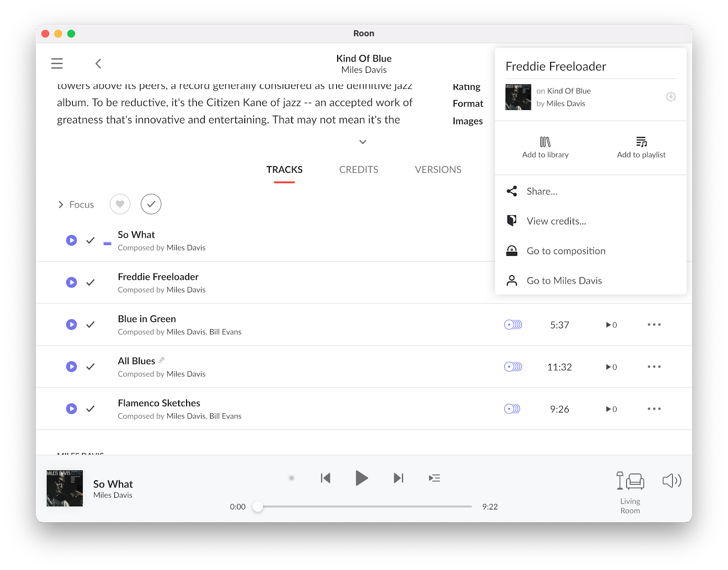The height and width of the screenshot is (570, 728).
Task: Click the playback seek slider handle
Action: (258, 507)
